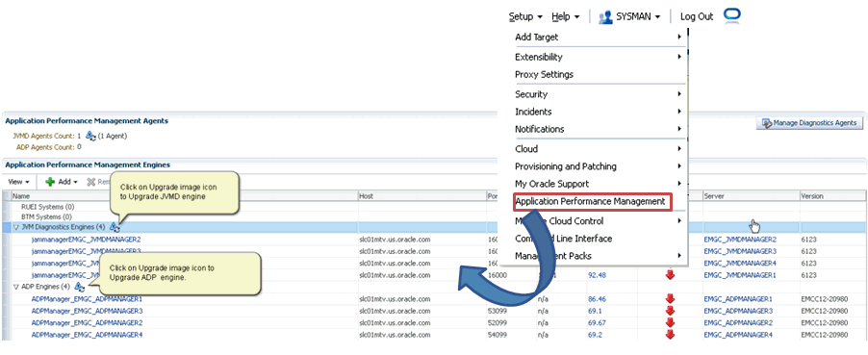Select Application Performance Management menu item

coord(593,202)
